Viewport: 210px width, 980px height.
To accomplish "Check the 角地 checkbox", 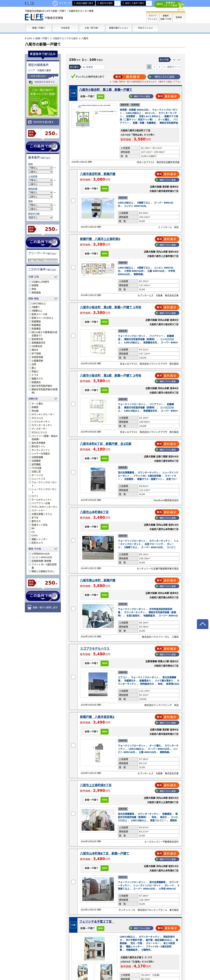I will [30, 289].
